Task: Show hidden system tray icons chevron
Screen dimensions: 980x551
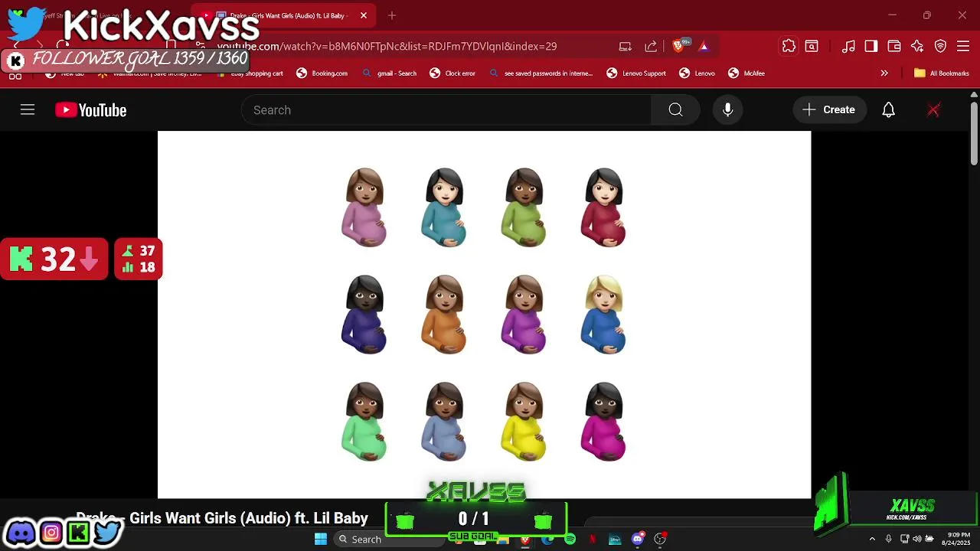Action: [x=871, y=539]
